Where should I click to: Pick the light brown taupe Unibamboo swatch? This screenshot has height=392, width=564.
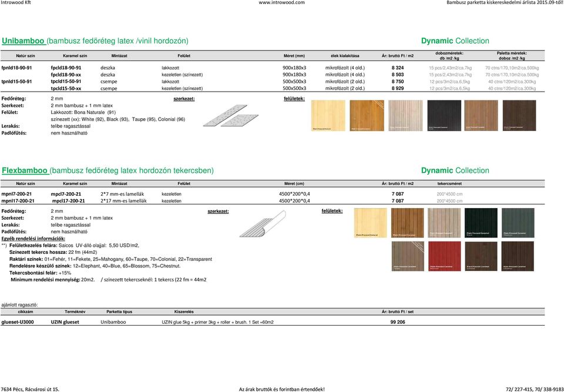(481, 116)
